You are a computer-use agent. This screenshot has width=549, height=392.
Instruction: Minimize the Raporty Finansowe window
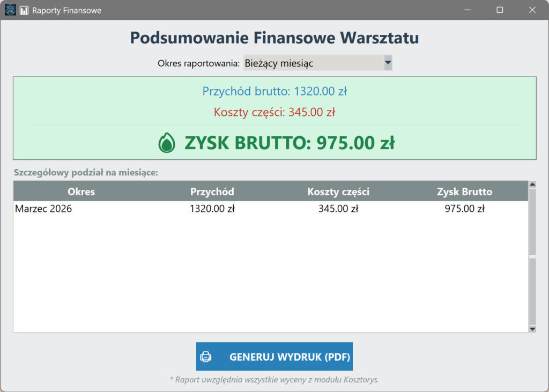click(x=467, y=10)
